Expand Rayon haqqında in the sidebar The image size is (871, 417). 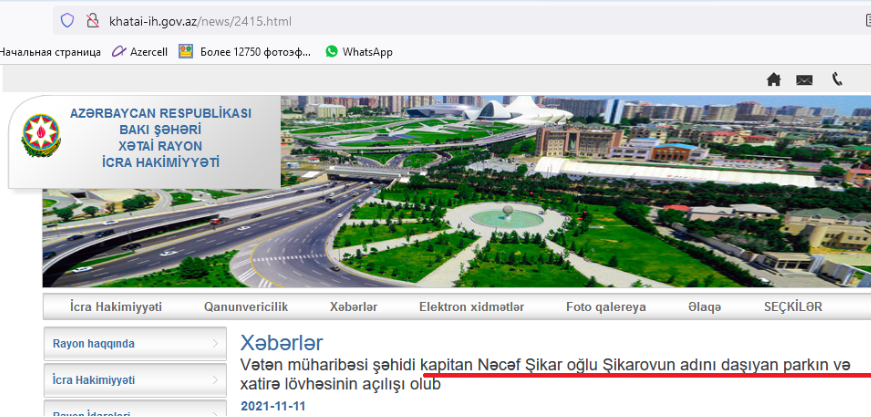pos(134,344)
